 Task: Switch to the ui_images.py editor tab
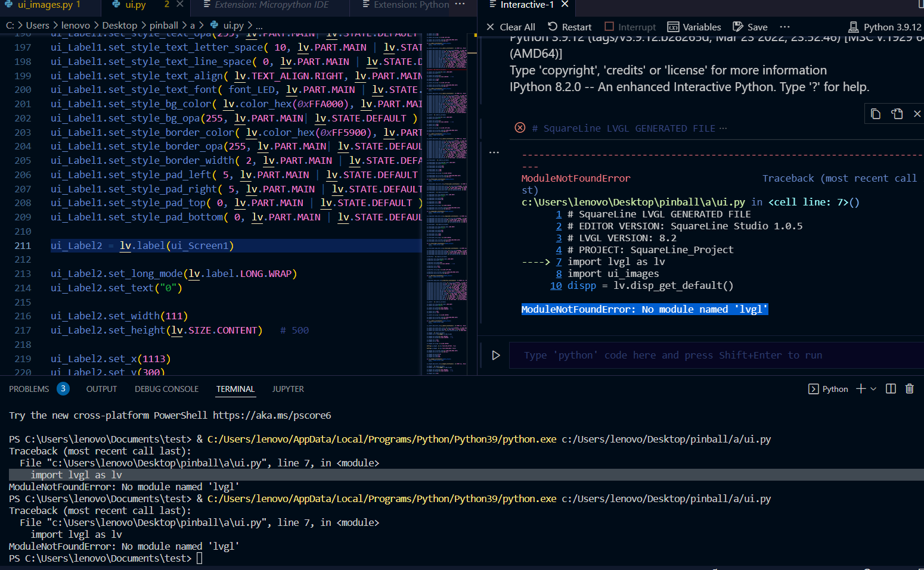[x=45, y=5]
